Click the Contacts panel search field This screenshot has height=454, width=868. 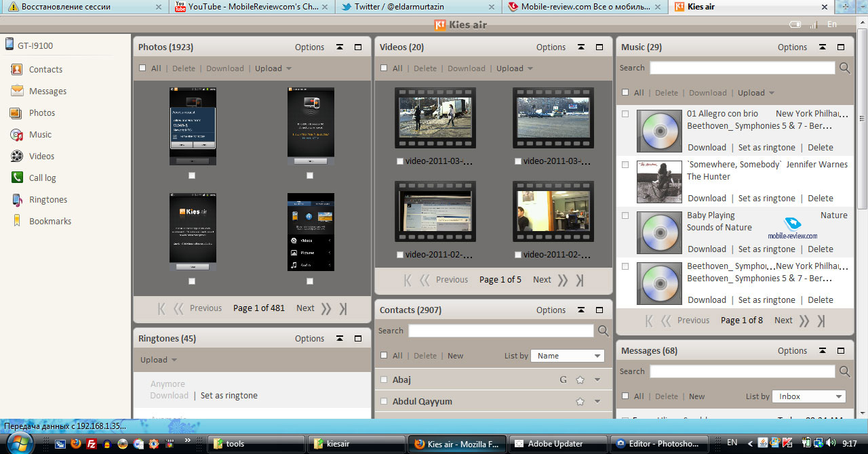point(501,331)
